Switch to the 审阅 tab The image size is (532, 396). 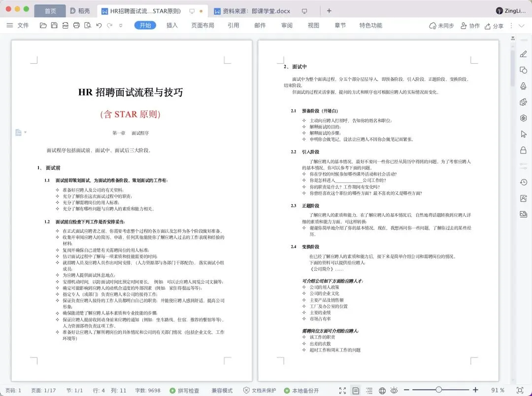coord(287,26)
